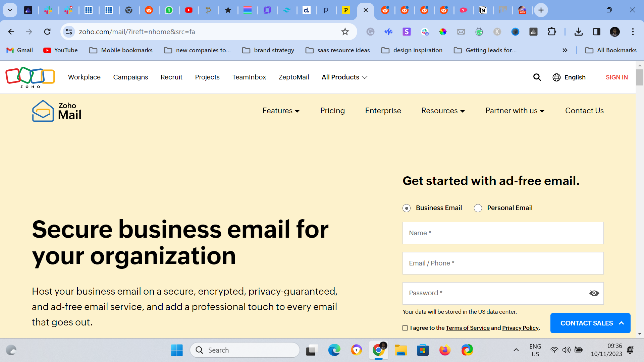Click the Zoho logo in header

pyautogui.click(x=30, y=77)
